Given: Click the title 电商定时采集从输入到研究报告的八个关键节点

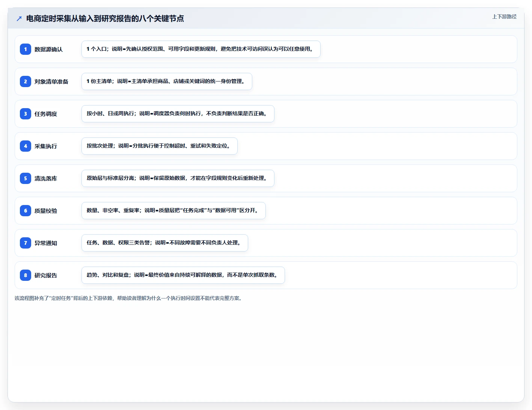Looking at the screenshot, I should click(105, 18).
